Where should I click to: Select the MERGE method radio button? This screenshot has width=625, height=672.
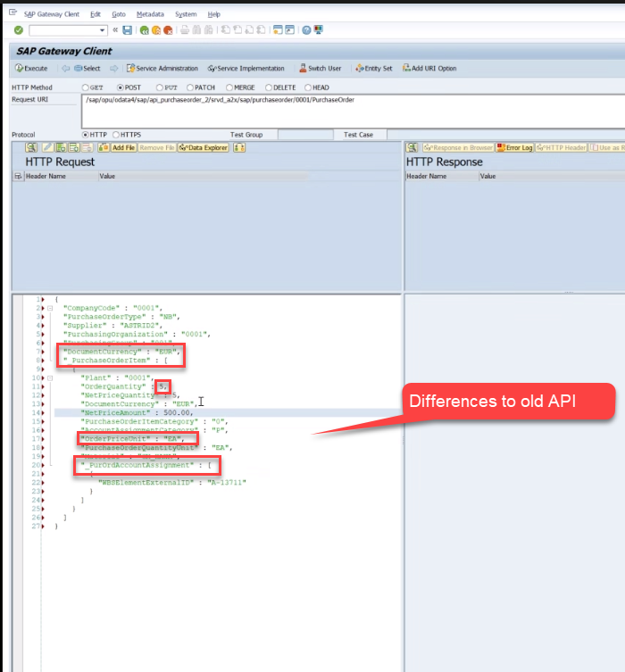click(x=229, y=87)
